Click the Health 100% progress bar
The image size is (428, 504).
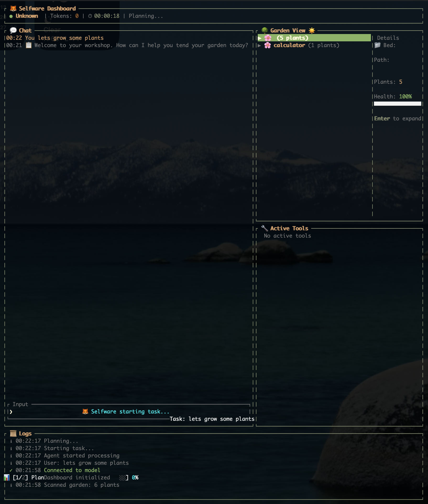(x=397, y=103)
